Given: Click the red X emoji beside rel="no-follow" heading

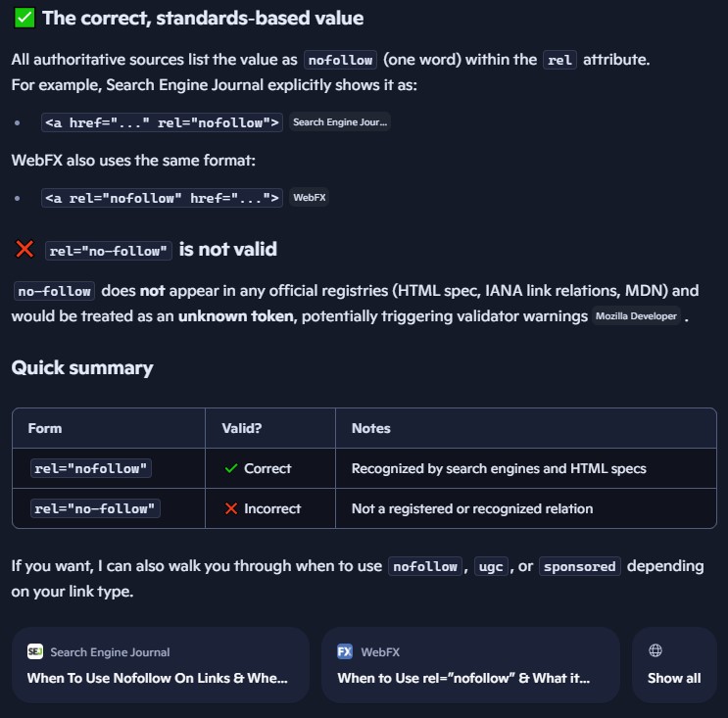Looking at the screenshot, I should click(24, 250).
